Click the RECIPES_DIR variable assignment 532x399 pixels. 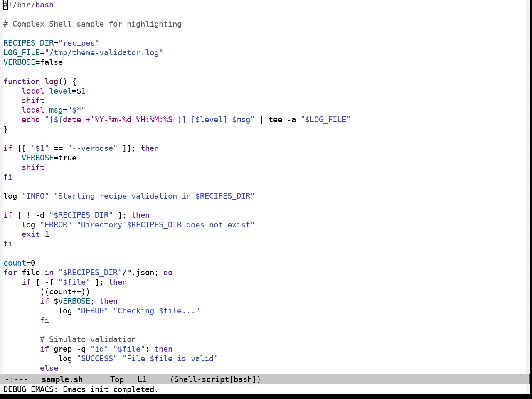(x=51, y=43)
